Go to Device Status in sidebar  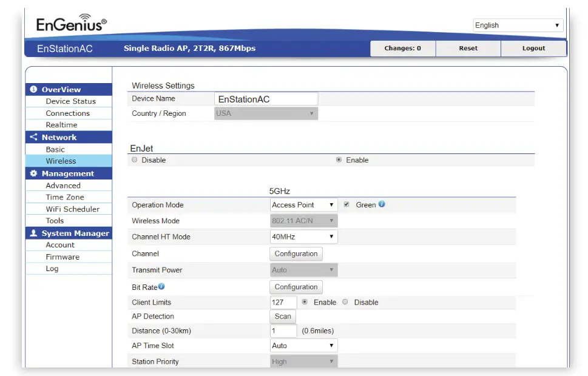tap(70, 101)
